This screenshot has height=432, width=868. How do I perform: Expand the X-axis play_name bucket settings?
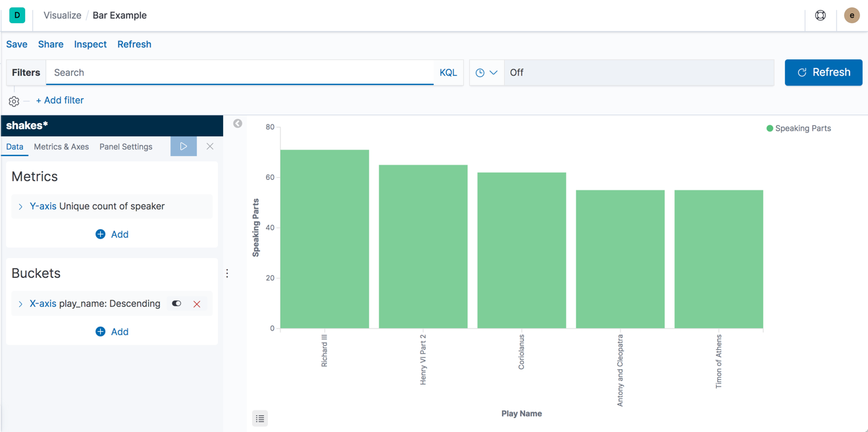(20, 304)
